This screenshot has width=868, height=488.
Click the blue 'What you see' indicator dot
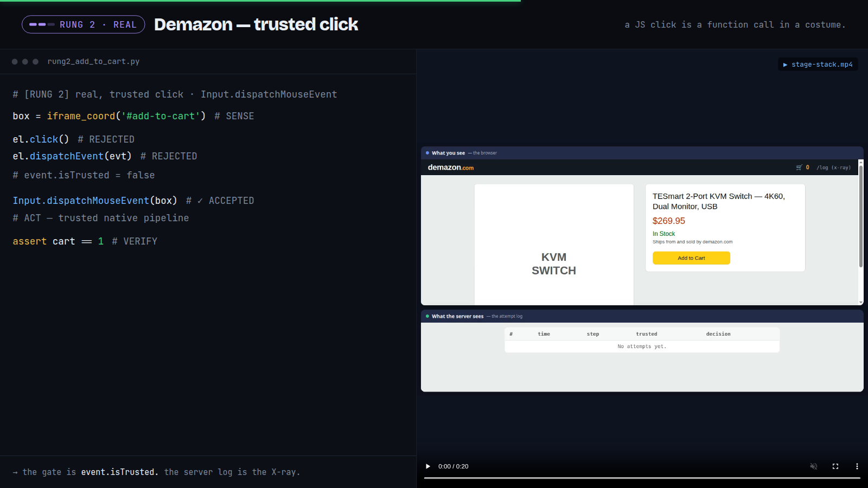[427, 153]
